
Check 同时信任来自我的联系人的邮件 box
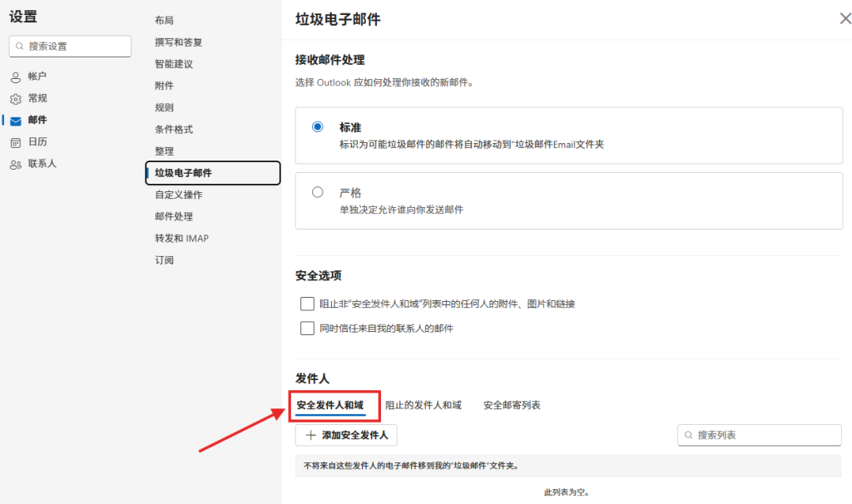[x=307, y=329]
